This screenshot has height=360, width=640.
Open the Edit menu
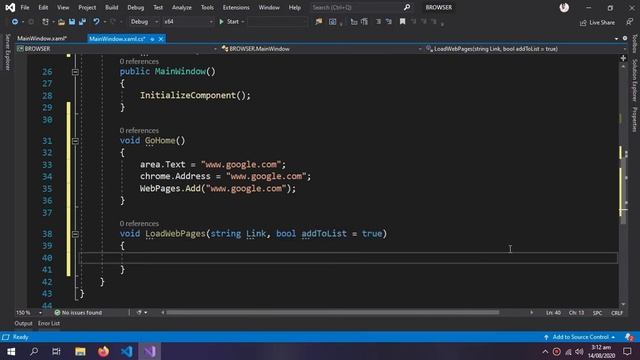43,7
